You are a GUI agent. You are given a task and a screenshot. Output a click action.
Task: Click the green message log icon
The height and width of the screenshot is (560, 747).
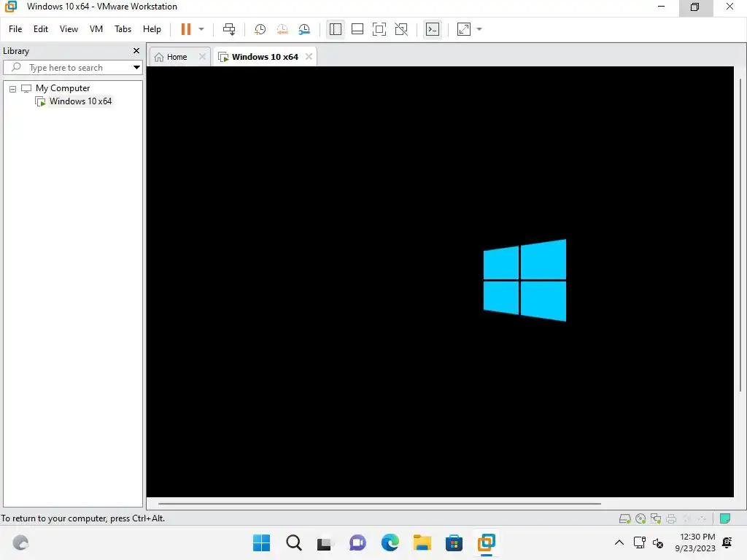tap(725, 518)
